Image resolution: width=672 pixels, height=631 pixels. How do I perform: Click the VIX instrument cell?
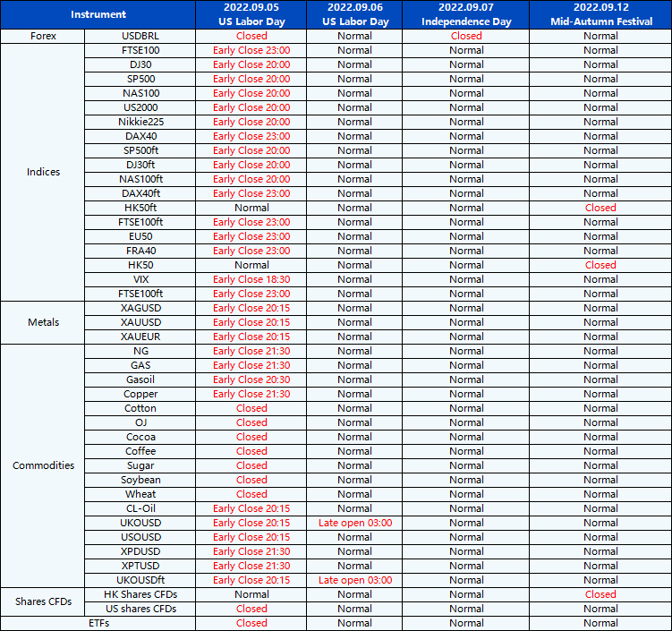coord(140,279)
